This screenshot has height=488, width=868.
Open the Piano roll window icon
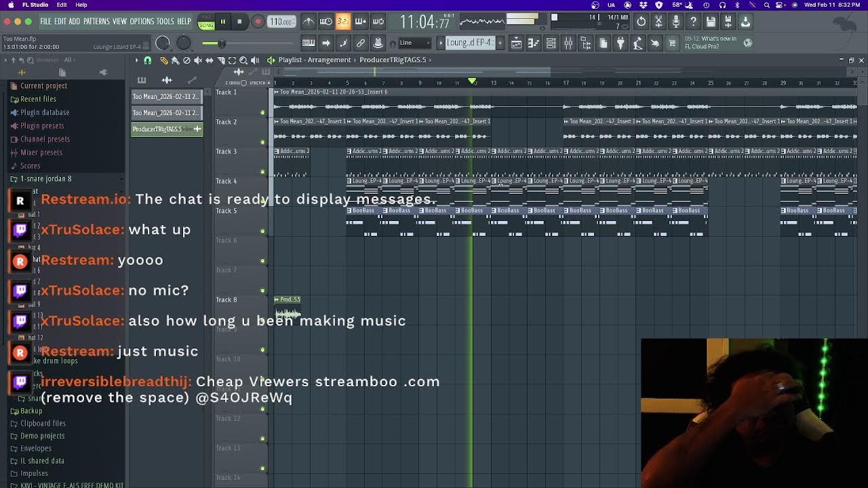534,43
